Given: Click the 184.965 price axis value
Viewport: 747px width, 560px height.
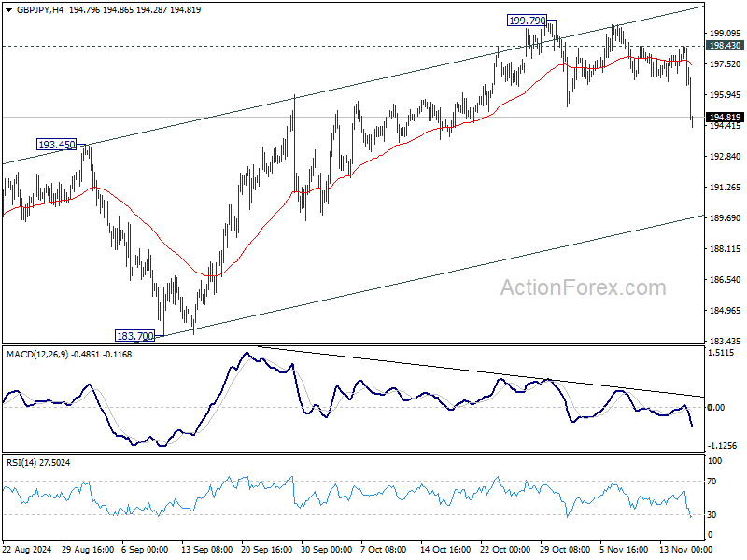Looking at the screenshot, I should point(726,311).
